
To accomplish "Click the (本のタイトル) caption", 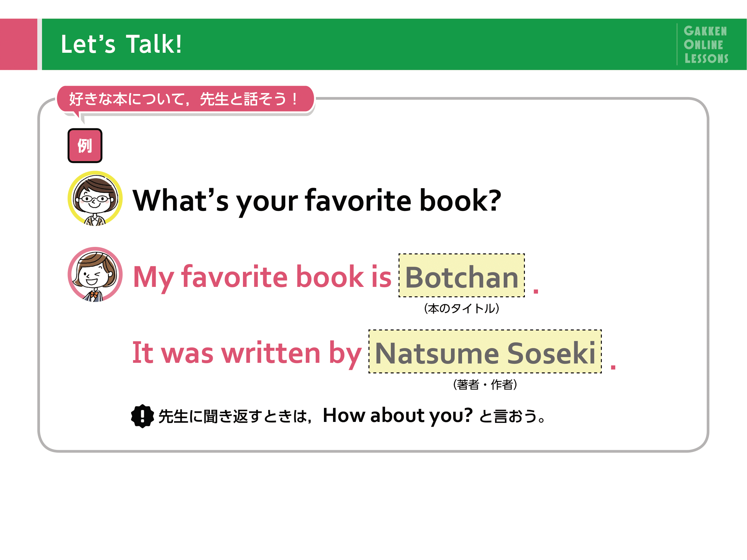I will 461,308.
